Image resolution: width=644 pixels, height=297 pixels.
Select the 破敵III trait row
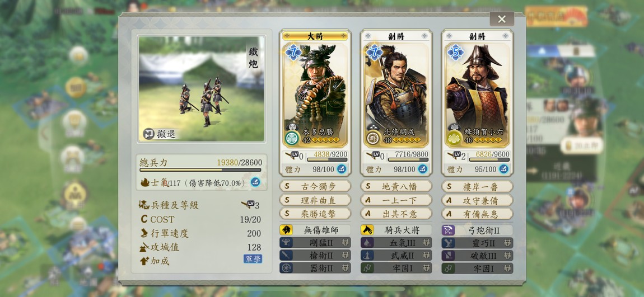[x=477, y=255]
